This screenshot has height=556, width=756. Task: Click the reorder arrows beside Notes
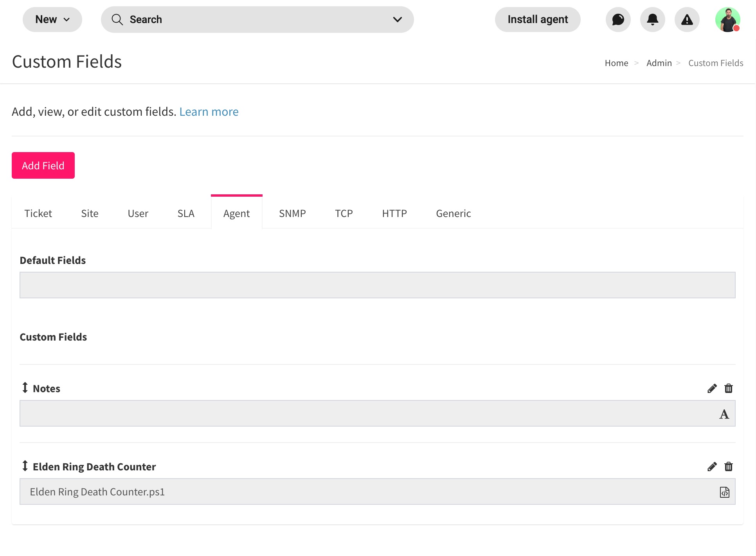click(x=25, y=388)
